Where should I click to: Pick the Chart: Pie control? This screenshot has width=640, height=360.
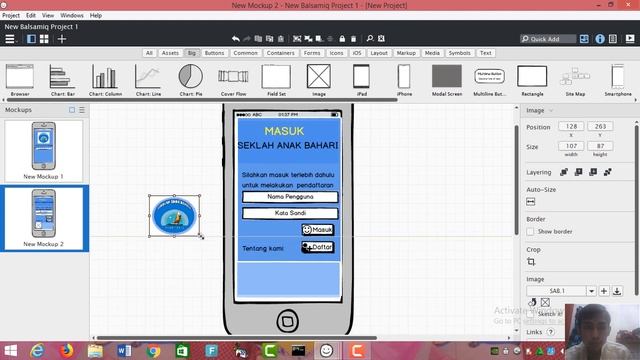pos(191,80)
